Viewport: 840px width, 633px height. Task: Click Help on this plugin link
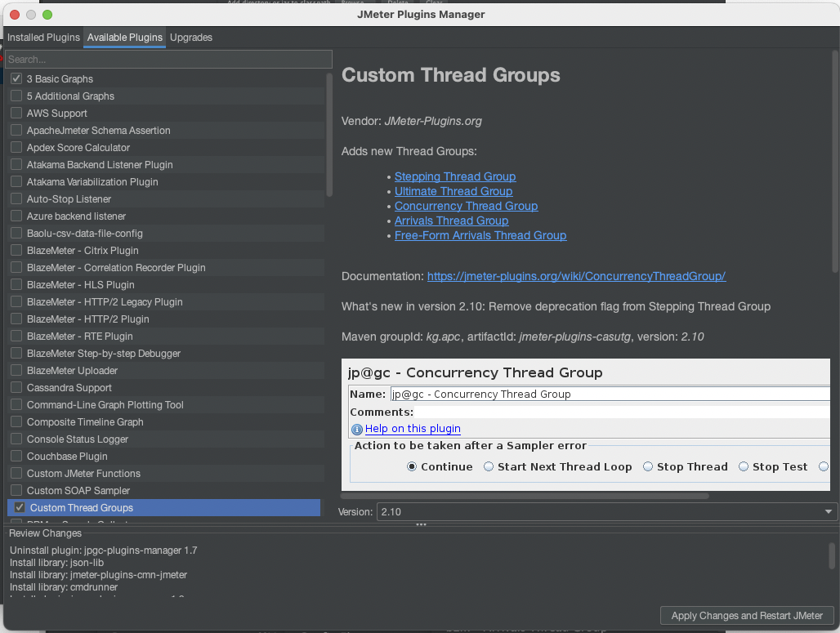tap(413, 429)
